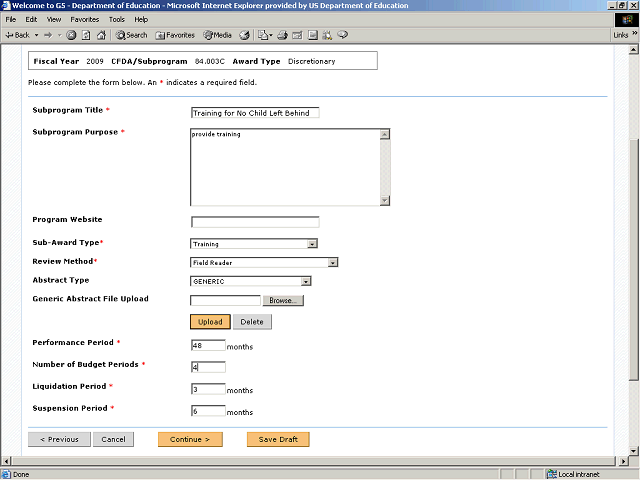Click inside the Subprogram Purpose text area
Image resolution: width=640 pixels, height=480 pixels.
point(285,167)
